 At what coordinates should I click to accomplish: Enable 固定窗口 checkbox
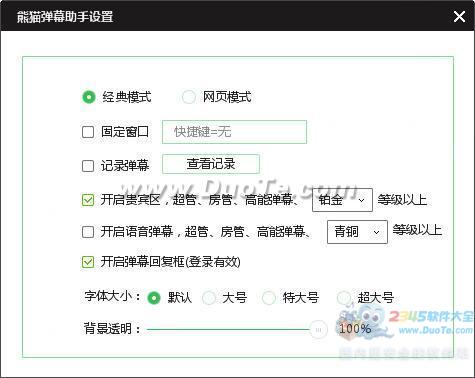coord(88,132)
